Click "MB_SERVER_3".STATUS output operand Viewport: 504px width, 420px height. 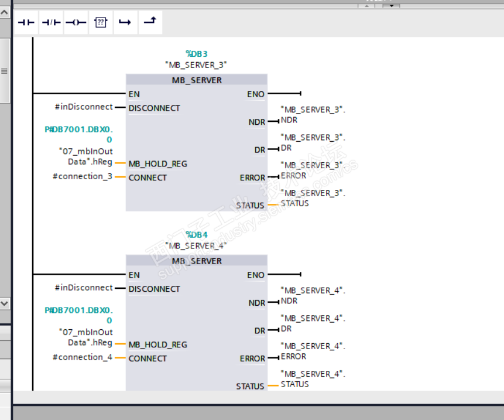click(313, 199)
